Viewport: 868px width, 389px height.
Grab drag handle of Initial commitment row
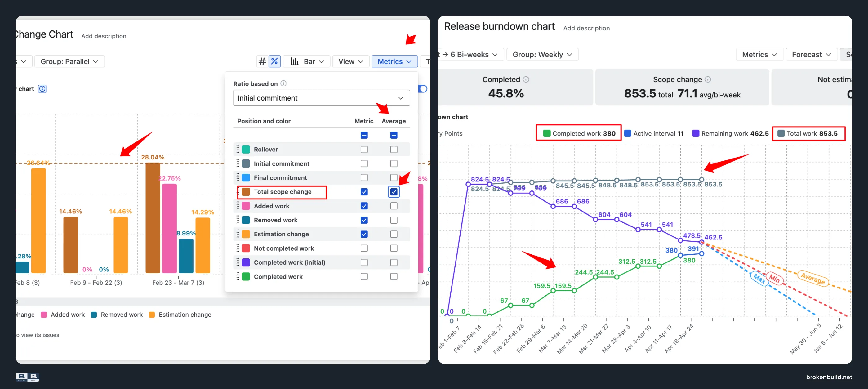pos(238,163)
